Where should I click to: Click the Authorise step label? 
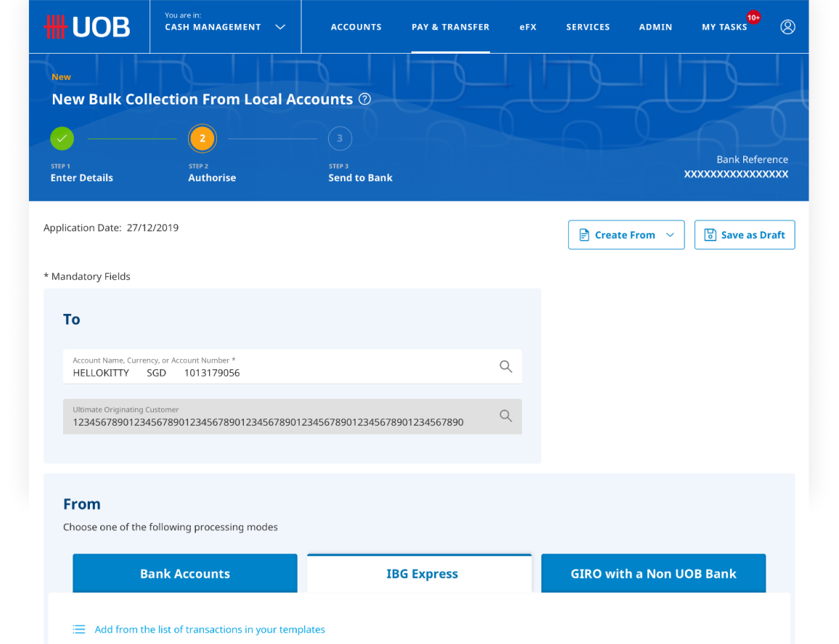click(x=212, y=178)
